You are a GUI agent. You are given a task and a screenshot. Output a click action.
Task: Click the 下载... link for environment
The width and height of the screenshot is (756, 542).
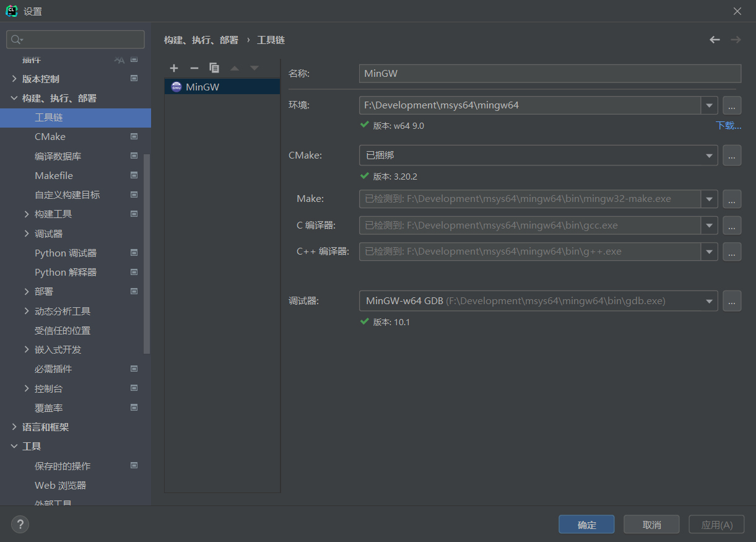[x=729, y=125]
